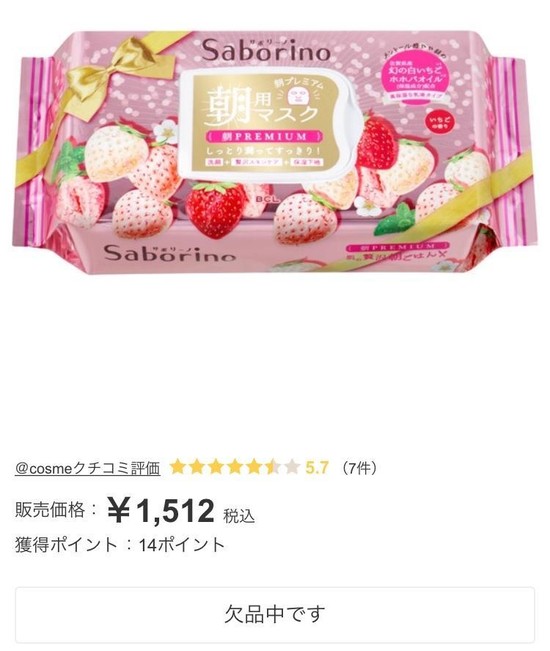Click the @cosmeクチコミ評価 link
Image resolution: width=550 pixels, height=651 pixels.
tap(88, 468)
